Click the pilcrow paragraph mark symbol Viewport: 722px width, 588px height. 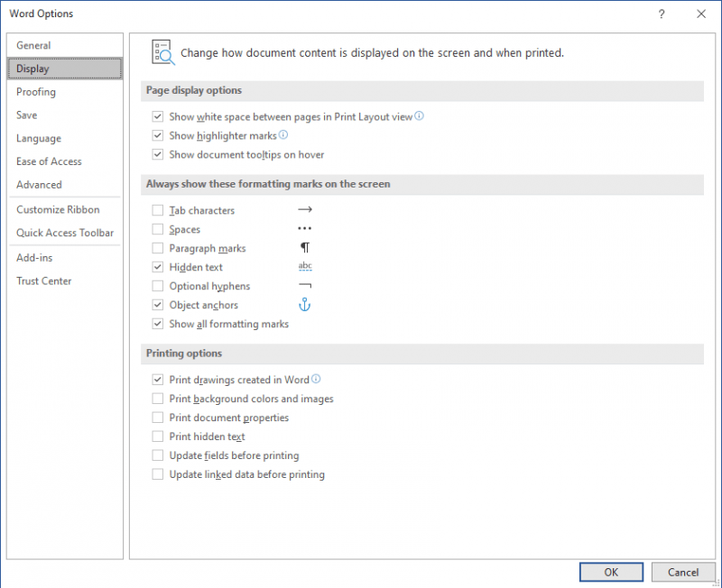click(304, 248)
